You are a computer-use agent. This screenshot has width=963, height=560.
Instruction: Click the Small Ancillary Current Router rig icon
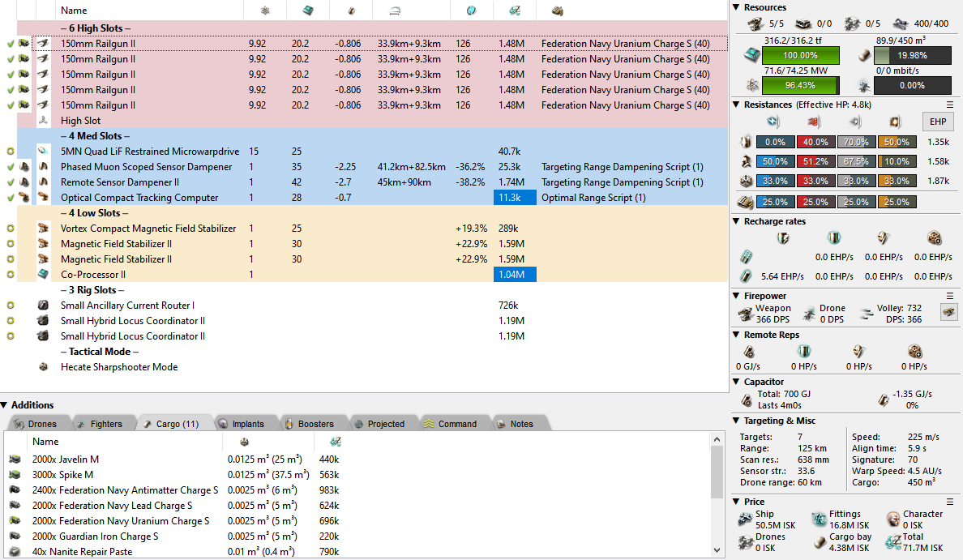tap(43, 306)
